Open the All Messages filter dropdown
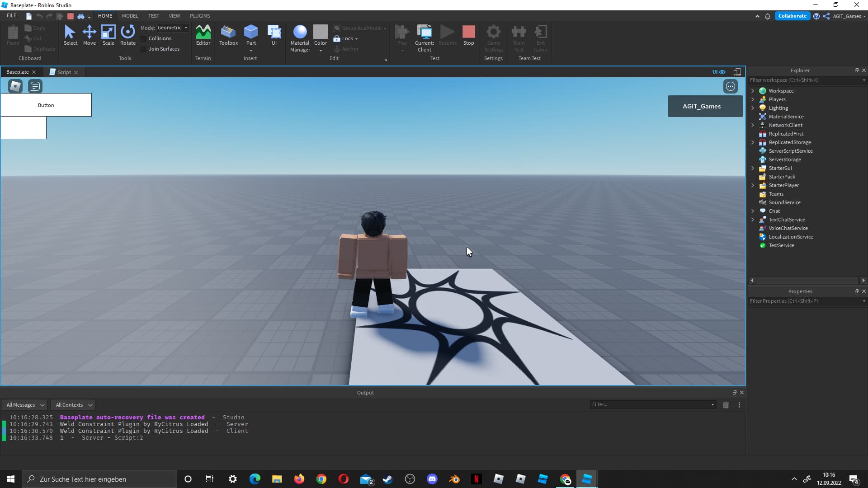868x488 pixels. 25,405
